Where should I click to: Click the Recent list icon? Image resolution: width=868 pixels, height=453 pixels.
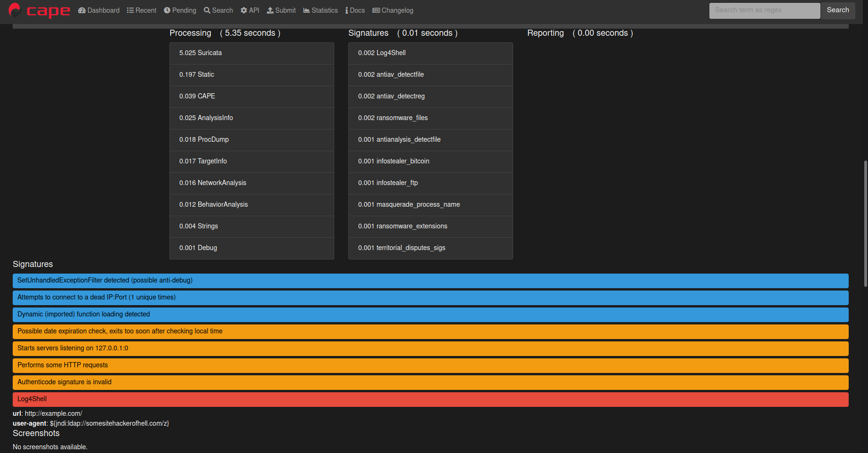130,10
